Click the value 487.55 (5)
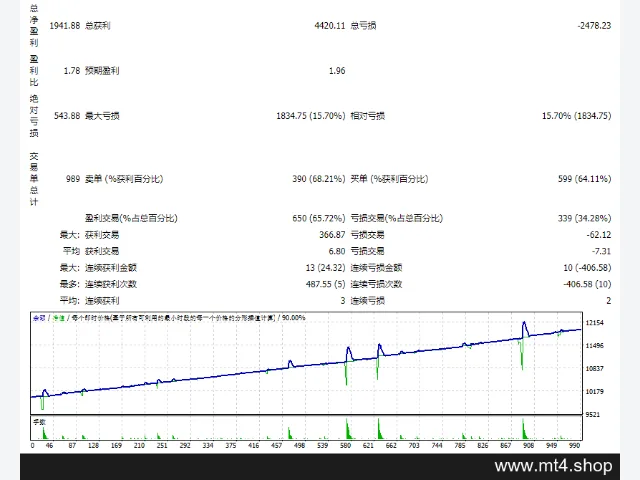The width and height of the screenshot is (640, 480). tap(325, 284)
